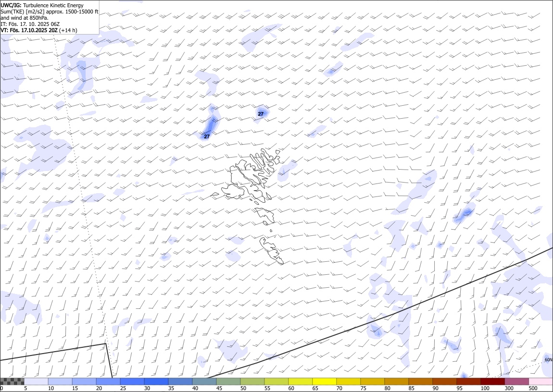Viewport: 553px width, 392px height.
Task: Select the 300–500 mauve legend swatch
Action: tap(516, 381)
